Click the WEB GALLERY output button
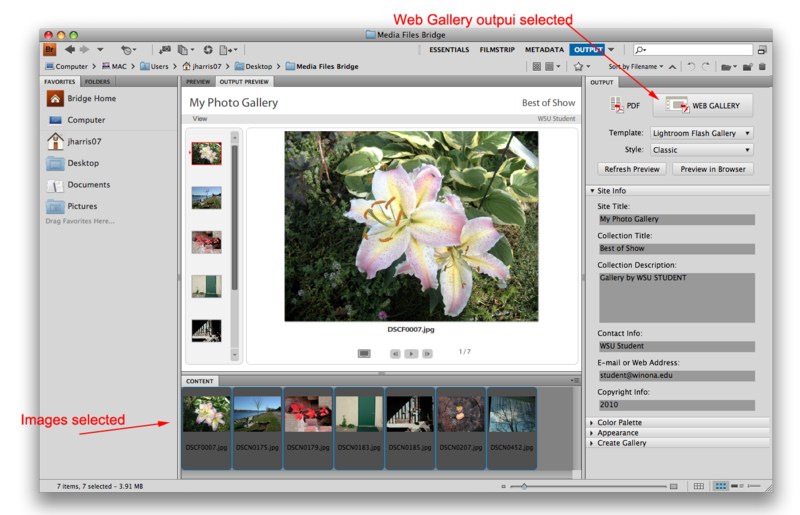This screenshot has height=515, width=800. [702, 104]
